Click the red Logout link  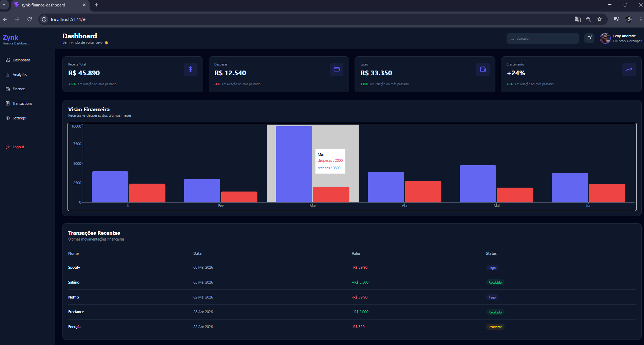15,147
